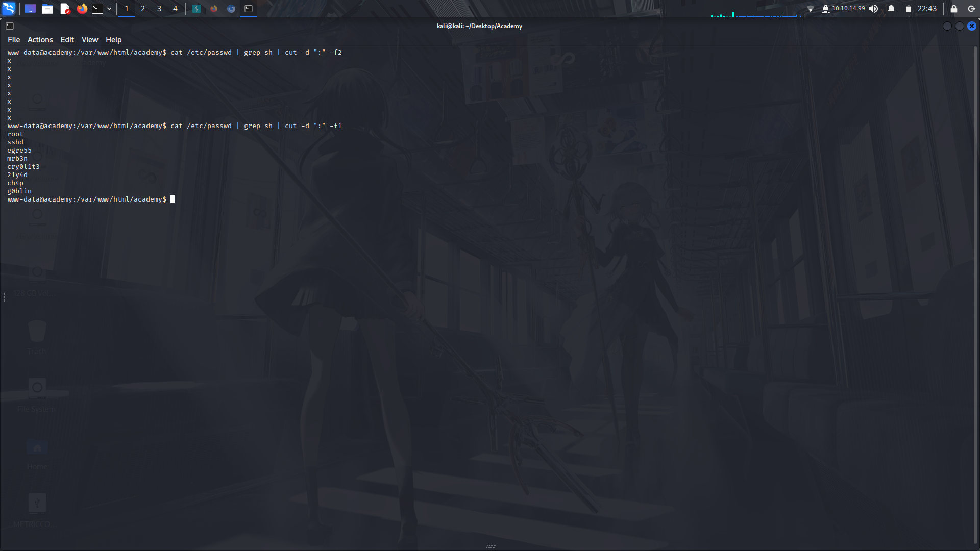Select the Chromium icon in the system tray
Image resolution: width=980 pixels, height=551 pixels.
(x=231, y=9)
